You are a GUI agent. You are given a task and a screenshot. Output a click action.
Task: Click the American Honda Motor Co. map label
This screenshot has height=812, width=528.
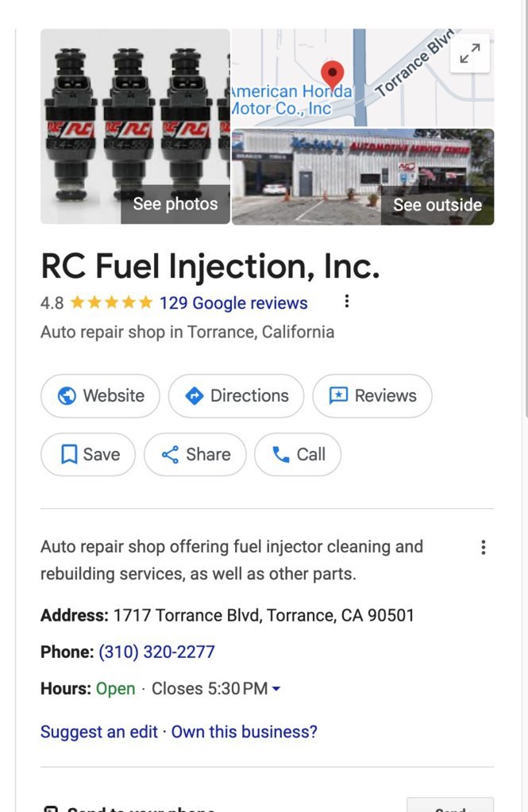[x=291, y=100]
